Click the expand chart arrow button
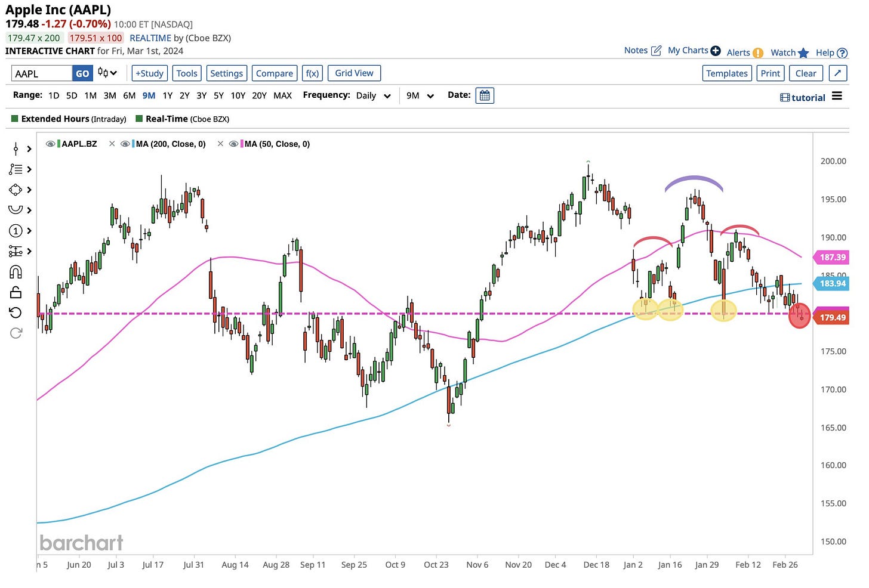Viewport: 869px width, 588px height. pos(838,73)
